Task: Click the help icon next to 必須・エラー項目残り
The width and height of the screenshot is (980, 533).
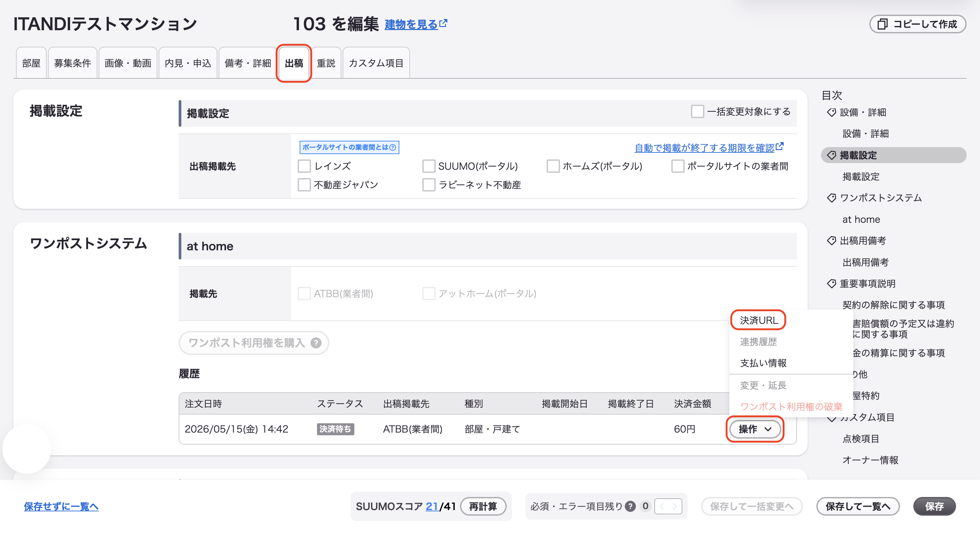Action: tap(630, 506)
